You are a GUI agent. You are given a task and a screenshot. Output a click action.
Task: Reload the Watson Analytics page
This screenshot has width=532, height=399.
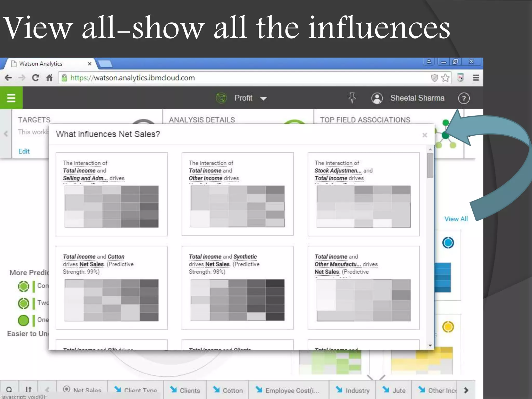36,78
